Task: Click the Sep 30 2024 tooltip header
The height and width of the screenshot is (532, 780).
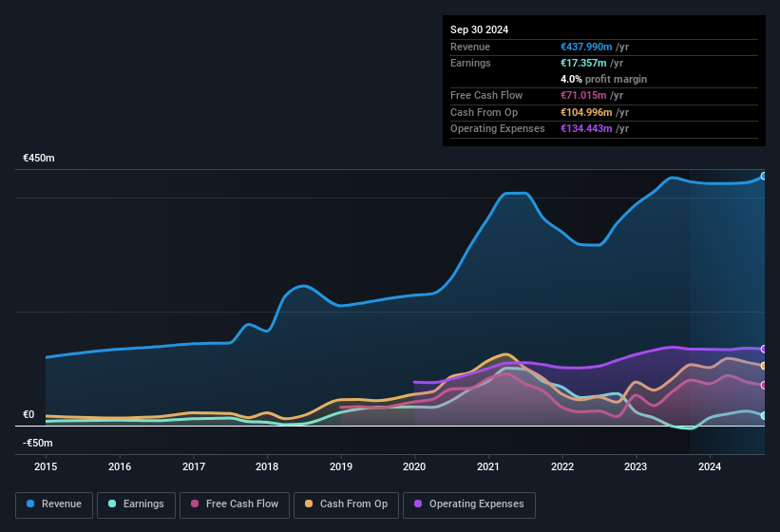Action: tap(480, 29)
